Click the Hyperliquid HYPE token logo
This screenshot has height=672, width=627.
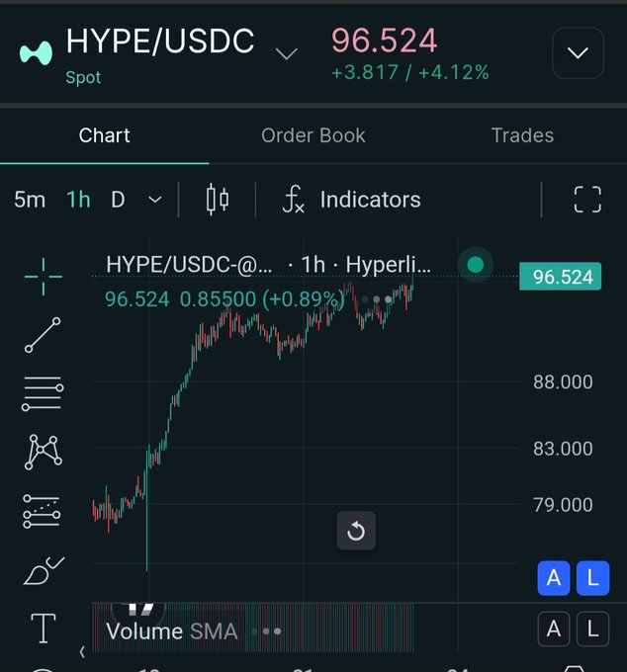click(36, 52)
